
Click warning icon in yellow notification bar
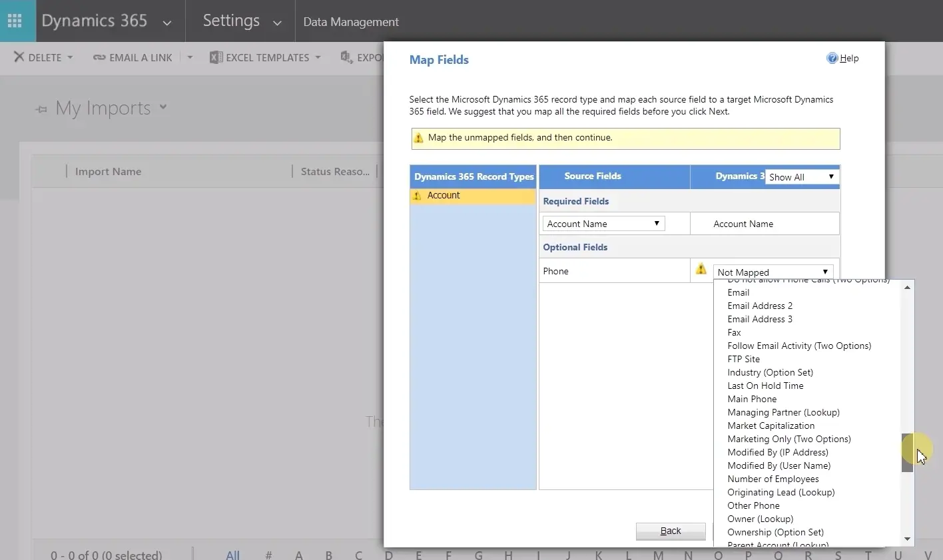point(419,139)
